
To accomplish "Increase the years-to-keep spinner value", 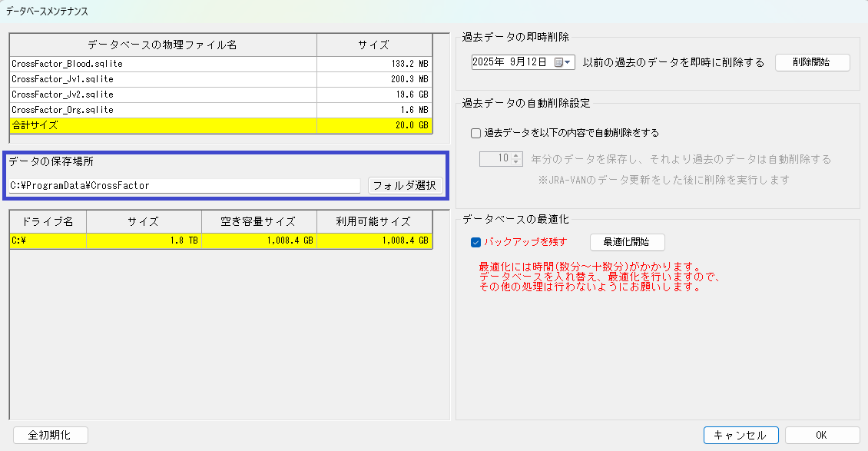I will [x=516, y=156].
